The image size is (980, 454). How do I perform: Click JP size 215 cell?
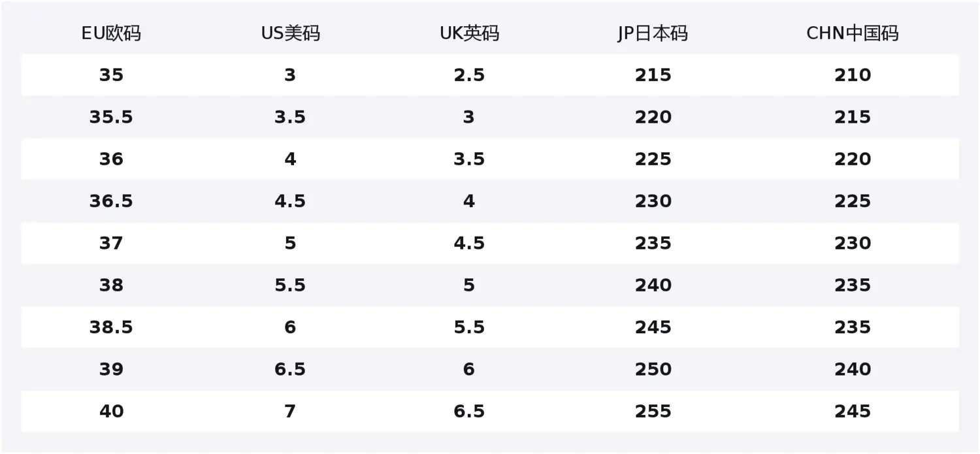click(x=653, y=75)
